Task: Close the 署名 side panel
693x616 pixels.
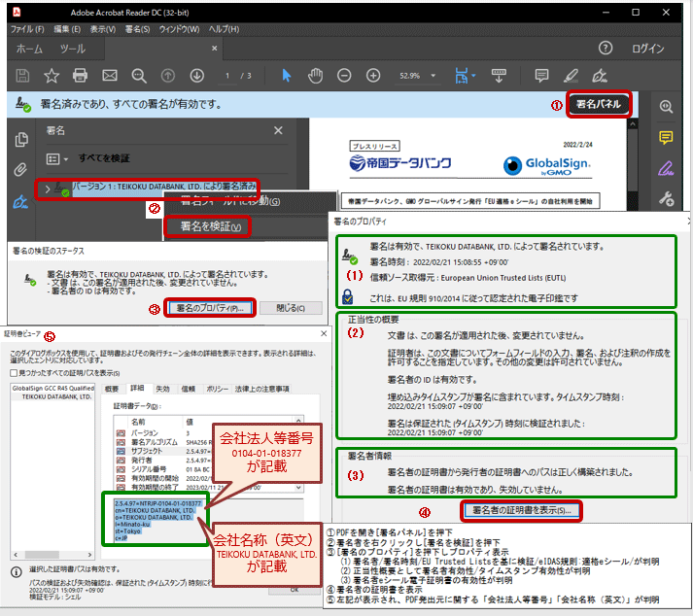Action: 278,130
